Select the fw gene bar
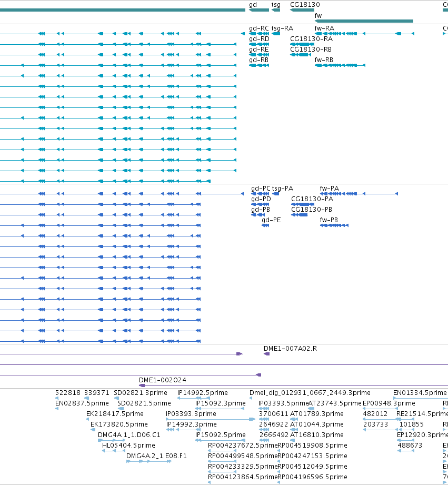448x485 pixels. 364,21
